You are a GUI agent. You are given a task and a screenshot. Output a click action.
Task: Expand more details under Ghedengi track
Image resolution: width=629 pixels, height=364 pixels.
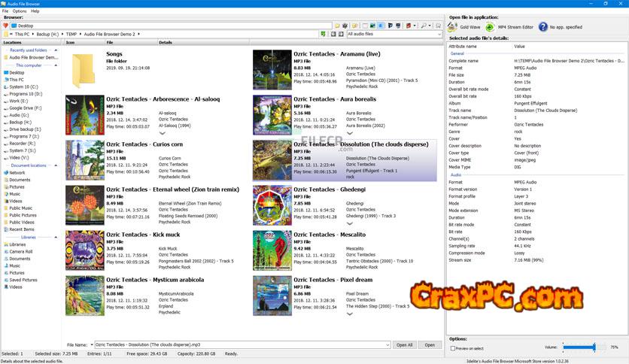click(x=349, y=223)
